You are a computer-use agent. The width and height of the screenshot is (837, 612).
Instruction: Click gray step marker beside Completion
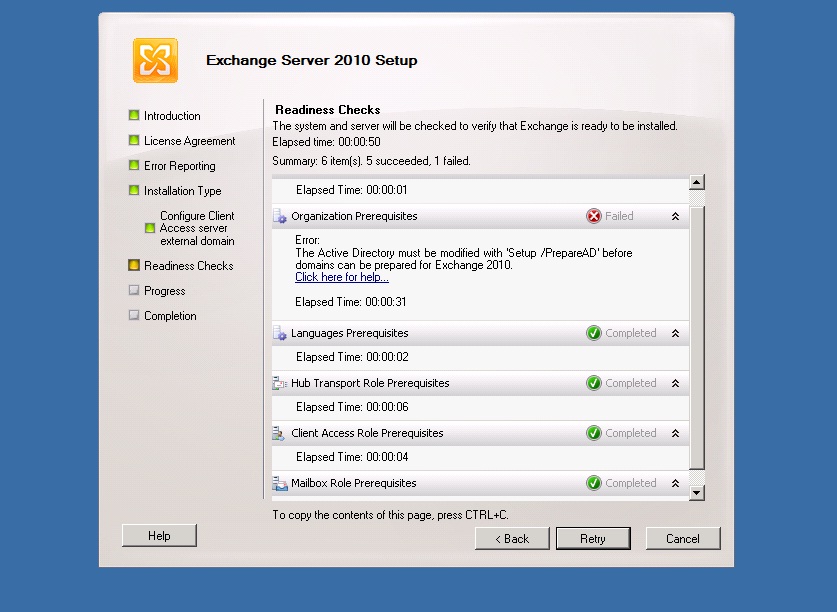tap(134, 315)
